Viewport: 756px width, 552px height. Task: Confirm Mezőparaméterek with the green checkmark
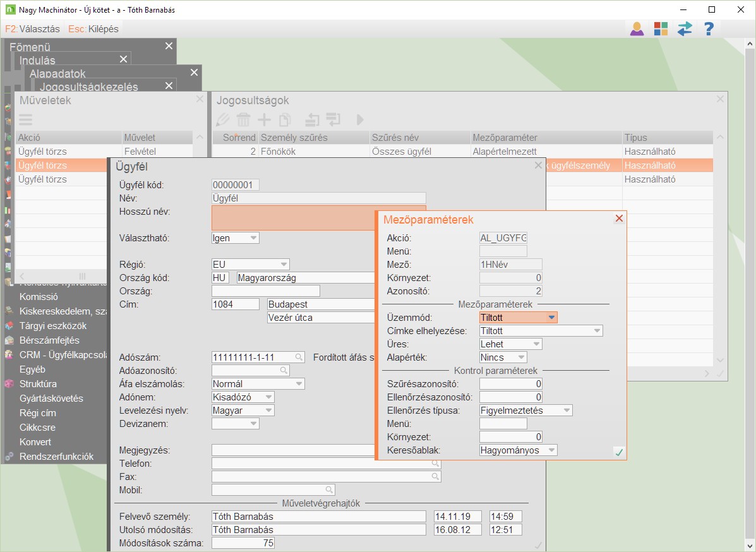(x=619, y=452)
